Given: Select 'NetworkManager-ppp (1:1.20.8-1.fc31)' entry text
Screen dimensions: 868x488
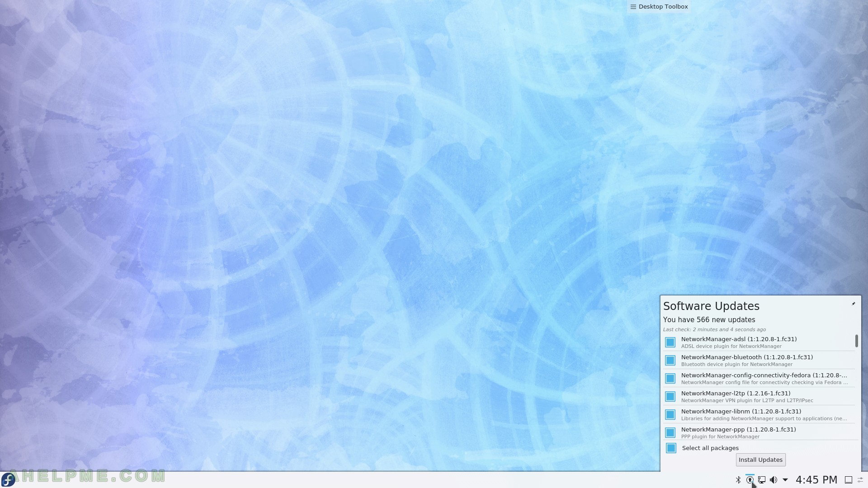Looking at the screenshot, I should pyautogui.click(x=738, y=430).
